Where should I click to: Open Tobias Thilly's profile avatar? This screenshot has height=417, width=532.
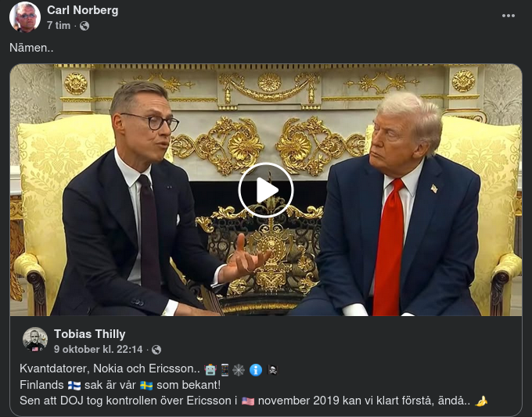[35, 340]
